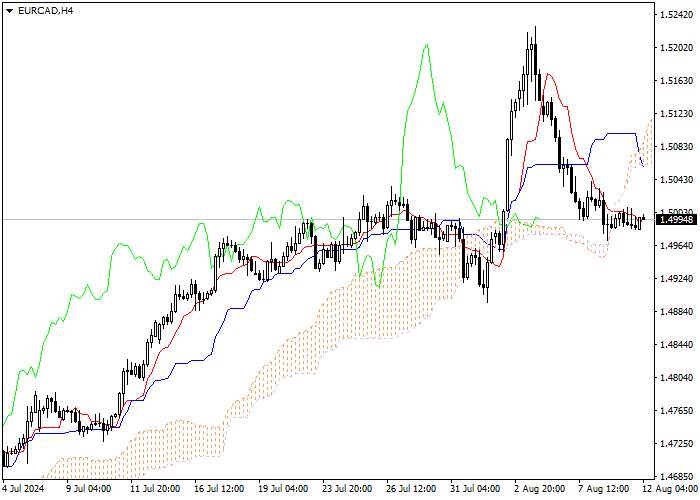
Task: Click price scale value 1.52020
Action: tap(676, 47)
